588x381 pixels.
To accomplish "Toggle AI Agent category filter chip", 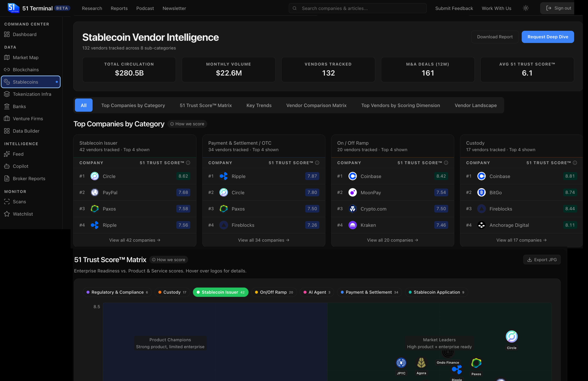I will pyautogui.click(x=317, y=292).
